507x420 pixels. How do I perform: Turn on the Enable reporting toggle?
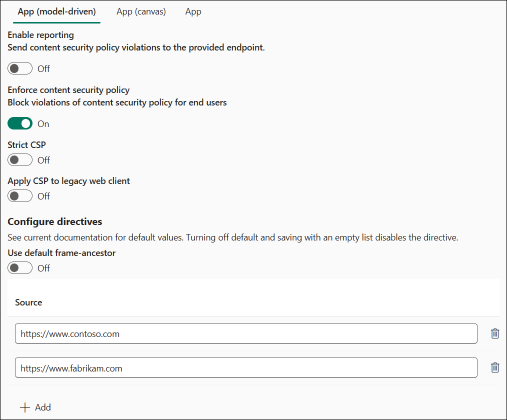[20, 68]
